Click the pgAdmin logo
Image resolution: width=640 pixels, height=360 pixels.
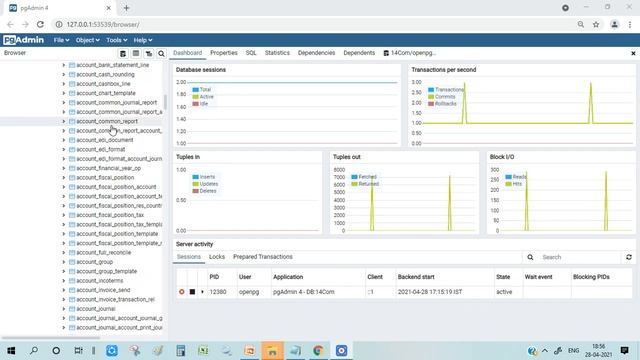point(24,40)
